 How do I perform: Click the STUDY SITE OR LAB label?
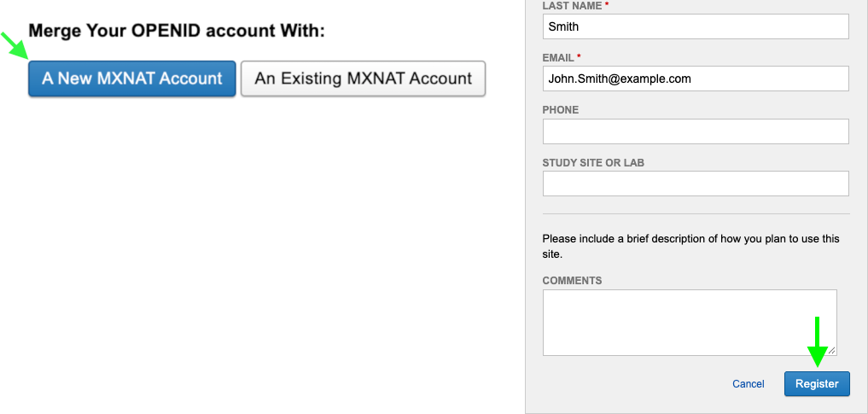coord(593,163)
